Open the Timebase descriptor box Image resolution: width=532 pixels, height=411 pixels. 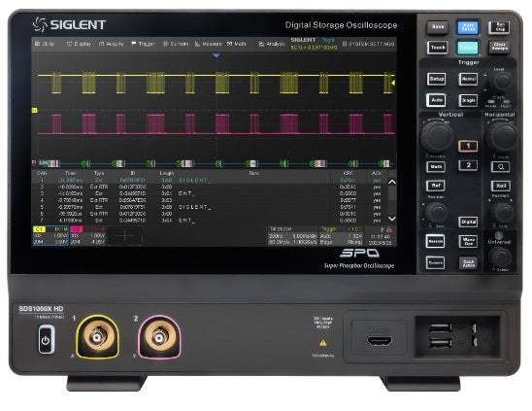pos(293,236)
